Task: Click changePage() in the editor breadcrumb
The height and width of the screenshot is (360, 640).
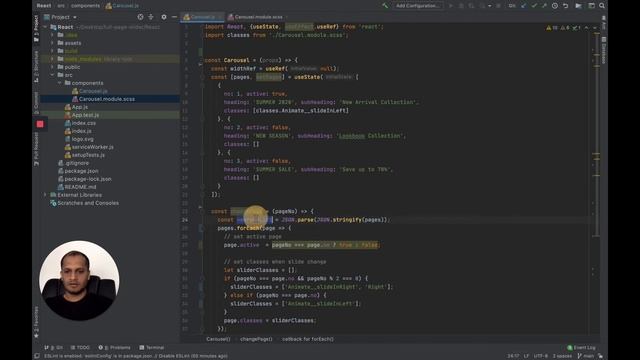Action: click(x=256, y=339)
